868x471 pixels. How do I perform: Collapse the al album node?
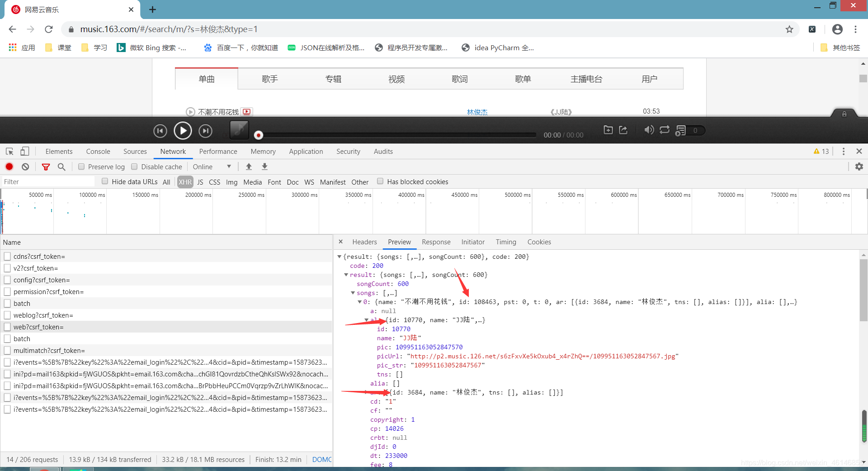click(x=366, y=320)
